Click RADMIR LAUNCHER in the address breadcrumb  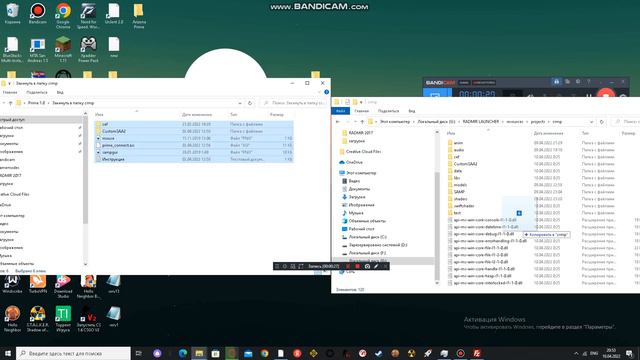pos(480,122)
